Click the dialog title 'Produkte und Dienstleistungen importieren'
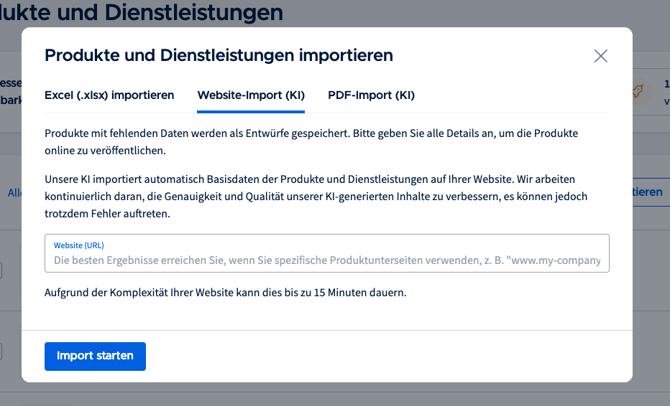This screenshot has width=670, height=406. click(x=219, y=56)
